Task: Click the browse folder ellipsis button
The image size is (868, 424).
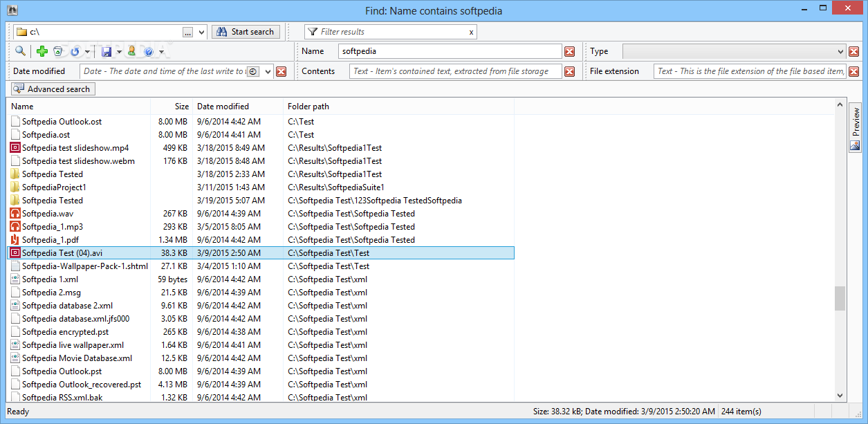Action: click(188, 32)
